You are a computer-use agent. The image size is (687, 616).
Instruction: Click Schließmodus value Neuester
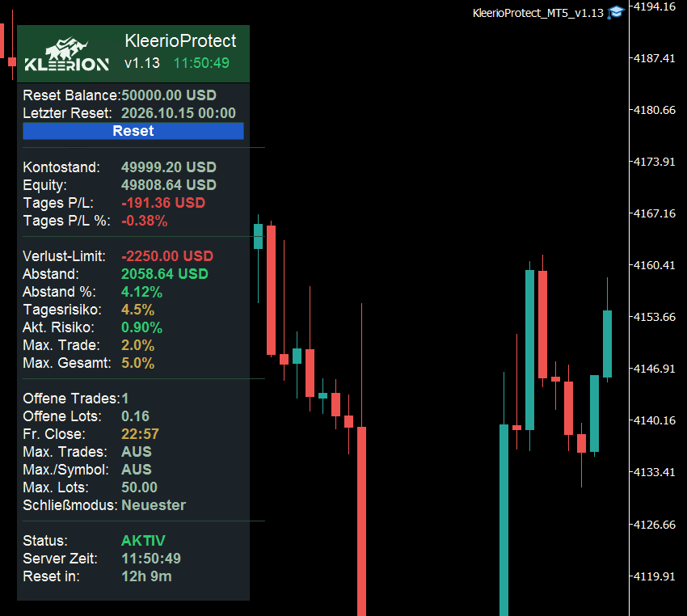[x=154, y=505]
